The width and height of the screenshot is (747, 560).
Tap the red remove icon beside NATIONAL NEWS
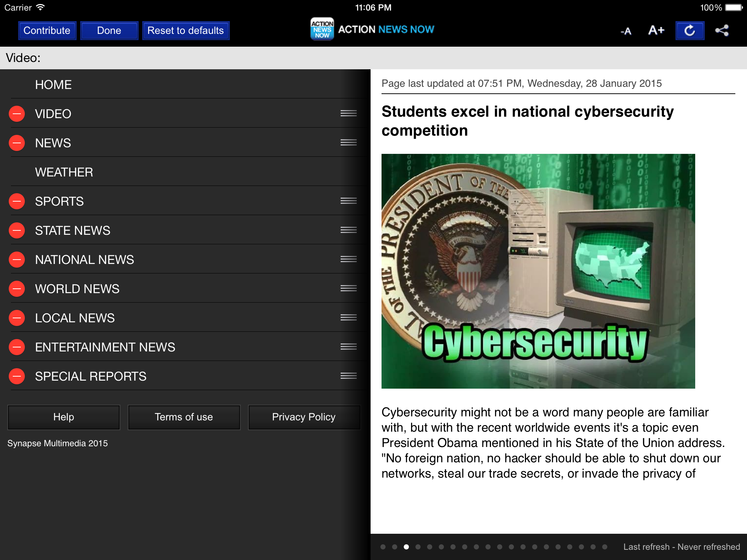(17, 260)
